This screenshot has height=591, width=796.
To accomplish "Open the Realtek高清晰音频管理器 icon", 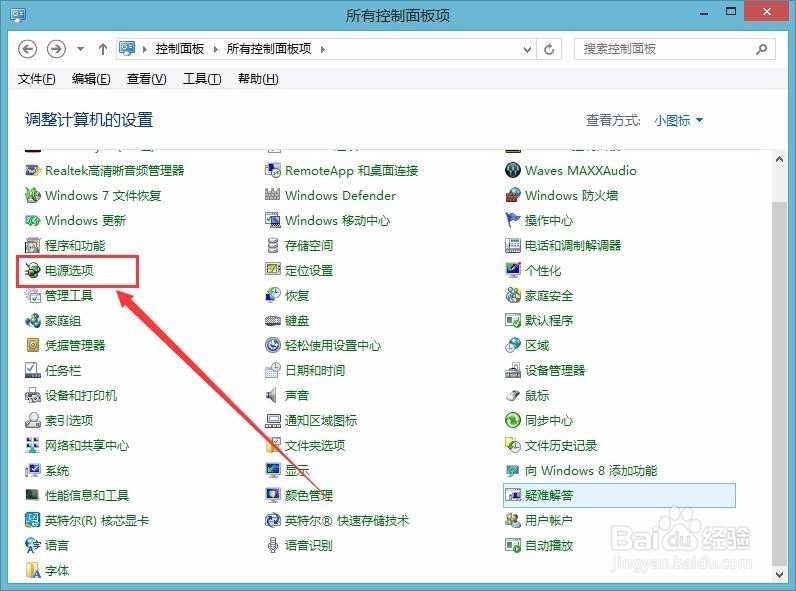I will [33, 171].
